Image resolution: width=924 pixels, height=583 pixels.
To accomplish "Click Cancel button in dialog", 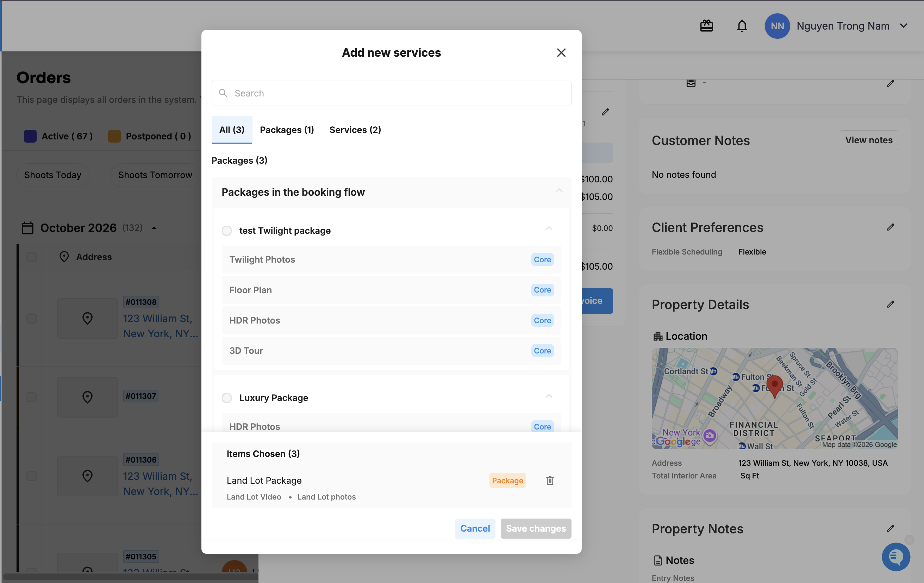I will tap(475, 528).
